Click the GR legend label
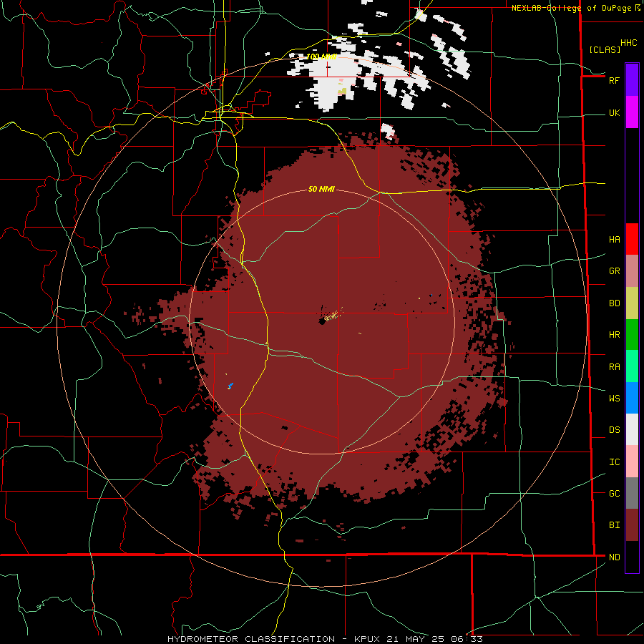The width and height of the screenshot is (644, 644). 614,271
